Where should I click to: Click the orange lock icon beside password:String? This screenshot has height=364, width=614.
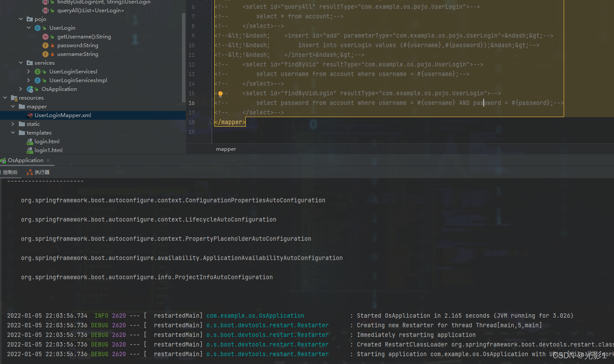coord(52,45)
